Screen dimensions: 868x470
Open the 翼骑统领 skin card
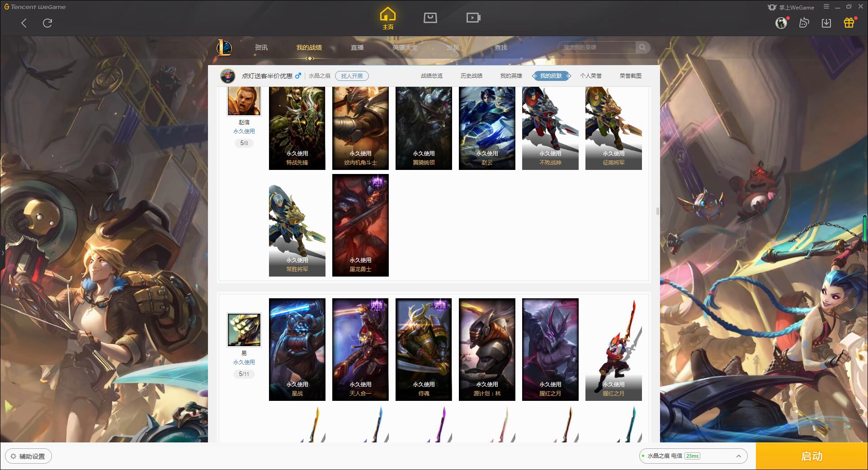coord(424,128)
